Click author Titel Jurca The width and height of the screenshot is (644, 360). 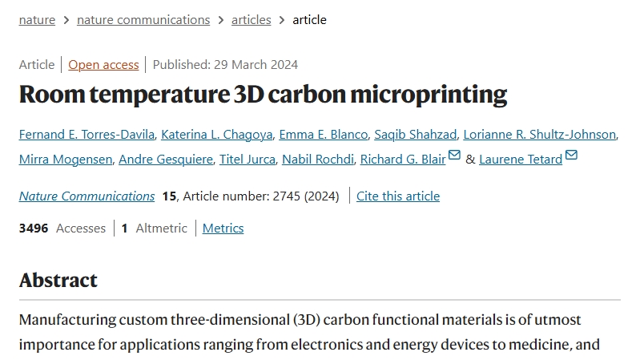tap(247, 160)
